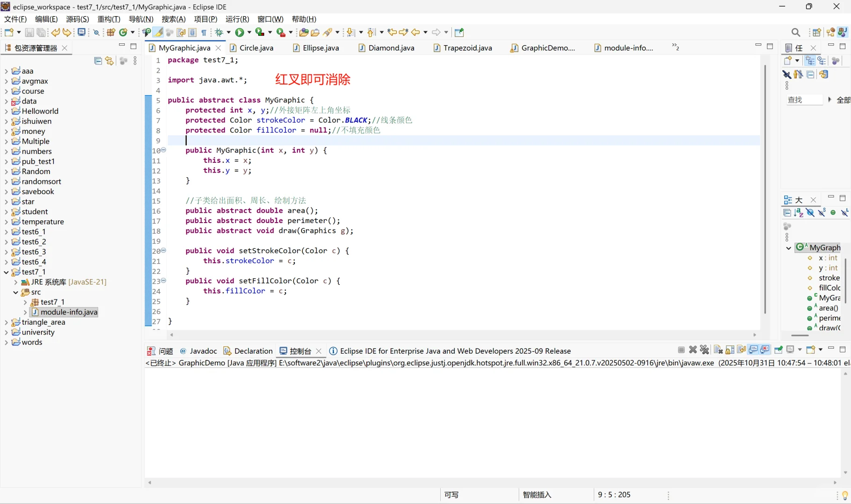Sort Outline members alphabetically
This screenshot has height=504, width=851.
click(x=798, y=213)
